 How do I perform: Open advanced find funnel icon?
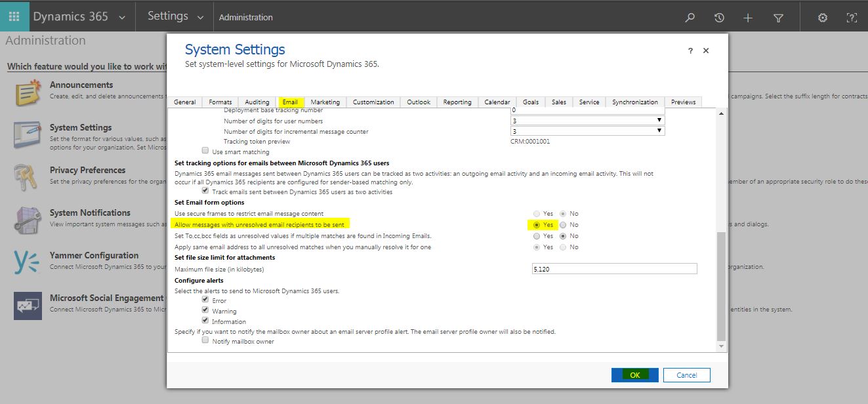tap(778, 18)
